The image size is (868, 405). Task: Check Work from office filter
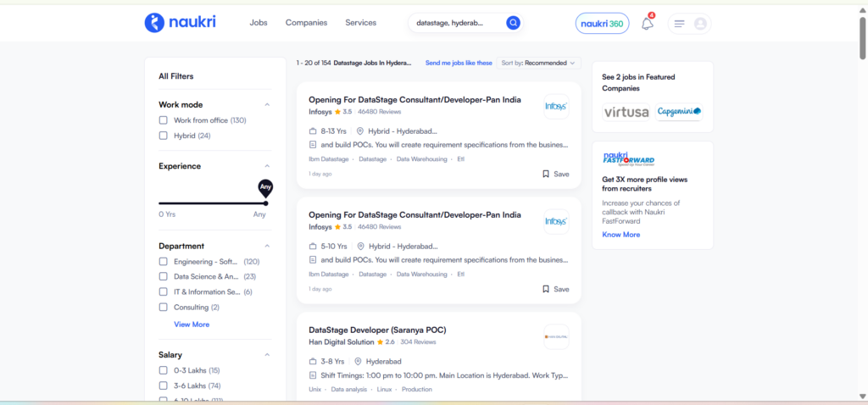(x=164, y=120)
